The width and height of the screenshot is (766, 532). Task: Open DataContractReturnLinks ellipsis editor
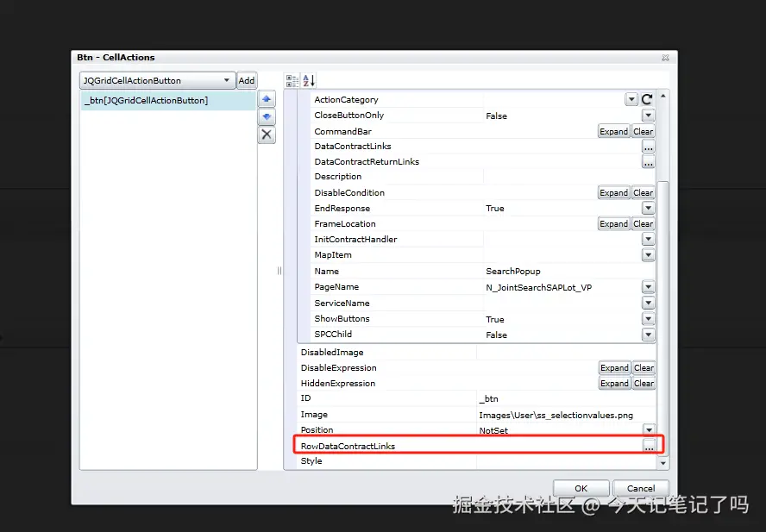point(649,162)
